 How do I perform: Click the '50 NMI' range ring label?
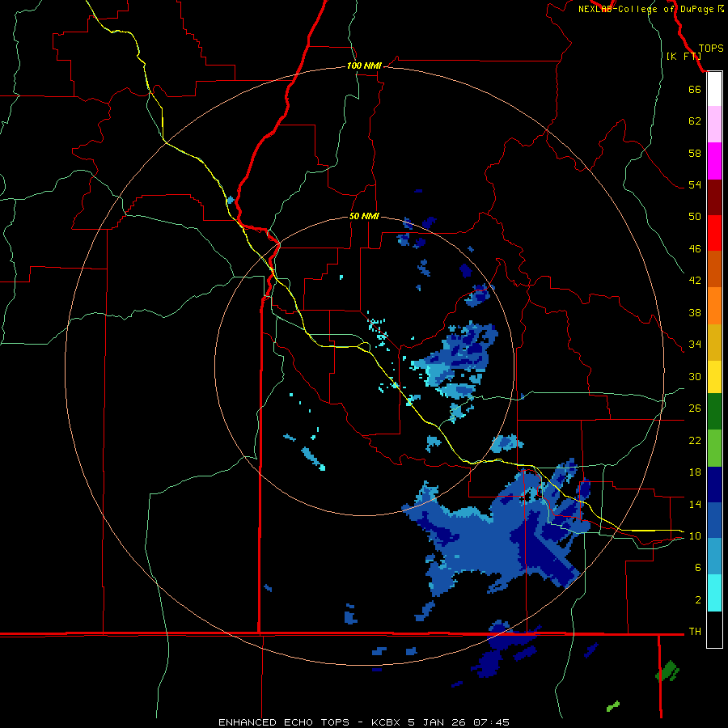pyautogui.click(x=364, y=216)
